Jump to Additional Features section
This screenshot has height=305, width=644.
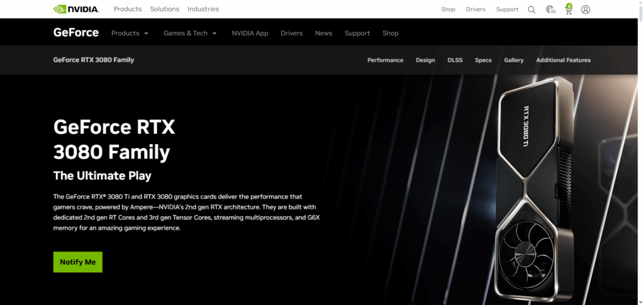click(x=563, y=60)
